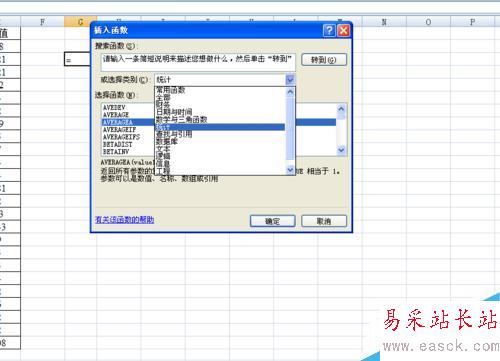Collapse the 统计 category dropdown arrow

point(290,80)
